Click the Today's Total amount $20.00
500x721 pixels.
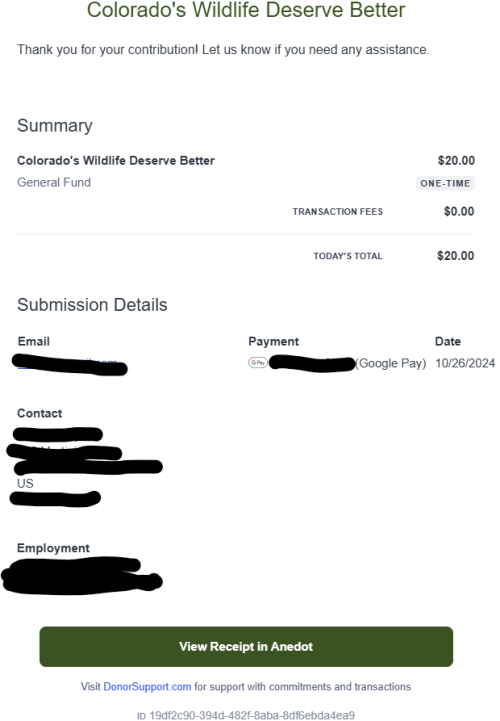tap(455, 256)
